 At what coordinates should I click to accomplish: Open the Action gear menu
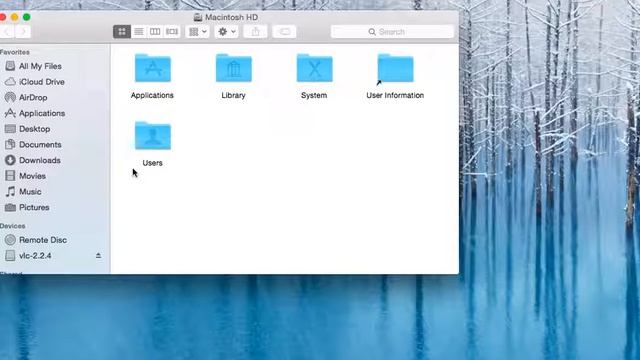(x=227, y=32)
